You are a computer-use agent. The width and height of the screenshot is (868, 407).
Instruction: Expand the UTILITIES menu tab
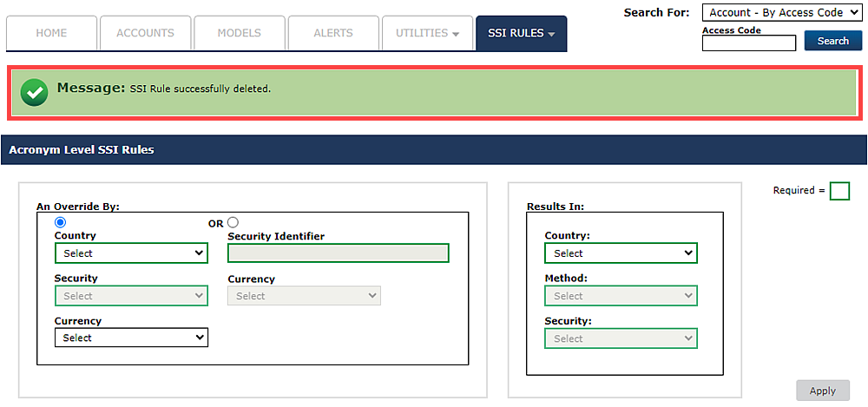click(427, 33)
